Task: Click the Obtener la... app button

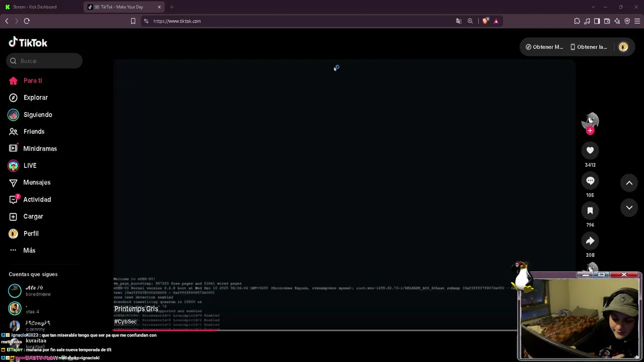Action: [x=589, y=47]
